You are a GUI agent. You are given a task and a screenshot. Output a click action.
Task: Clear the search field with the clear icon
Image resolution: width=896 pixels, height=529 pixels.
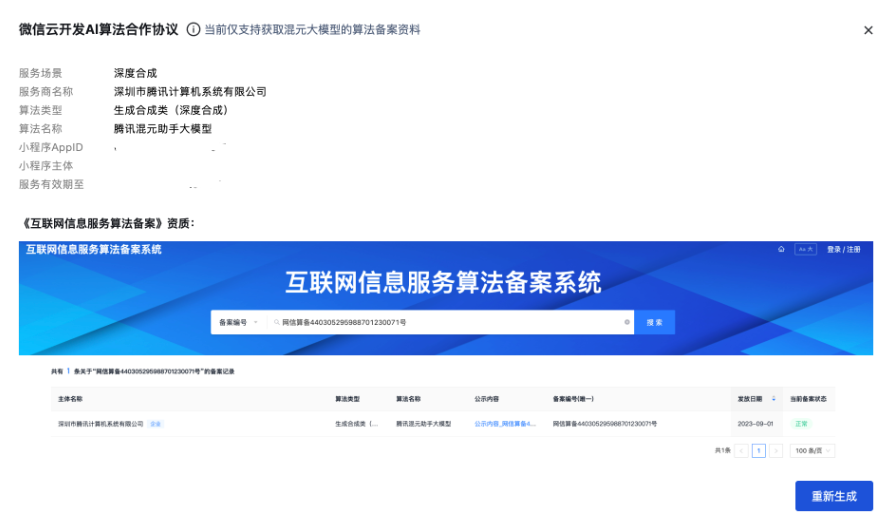click(627, 322)
